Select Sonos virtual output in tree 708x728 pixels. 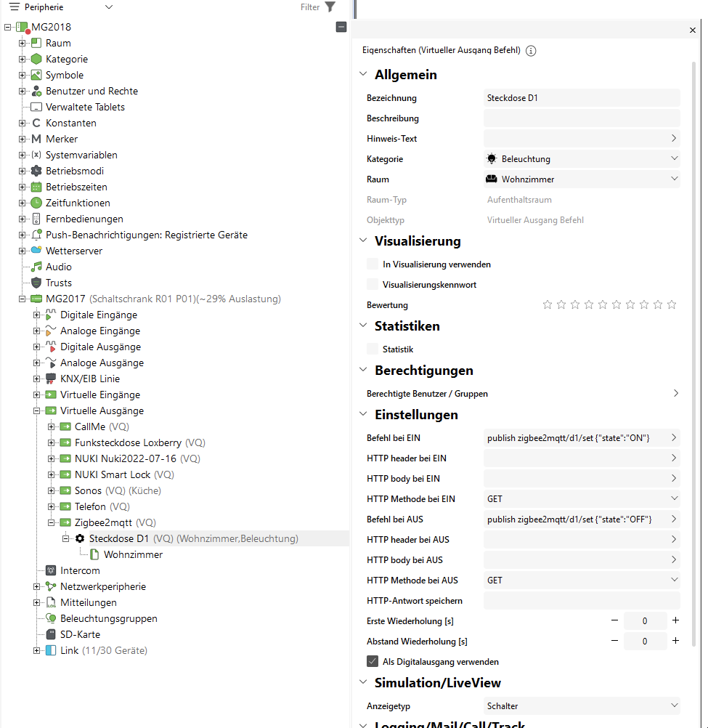[88, 490]
